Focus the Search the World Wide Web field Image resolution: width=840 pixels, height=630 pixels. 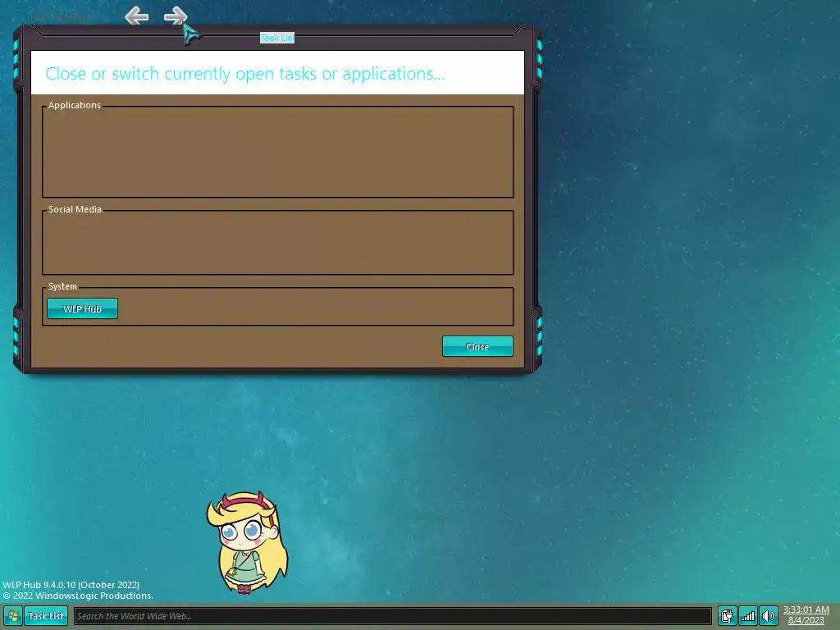tap(393, 616)
